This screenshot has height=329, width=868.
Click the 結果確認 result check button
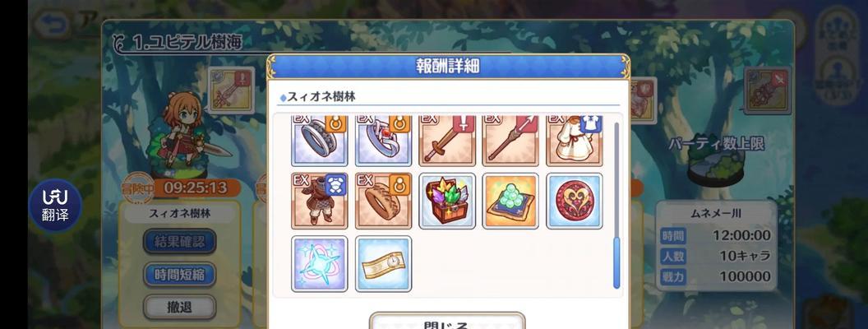(179, 242)
